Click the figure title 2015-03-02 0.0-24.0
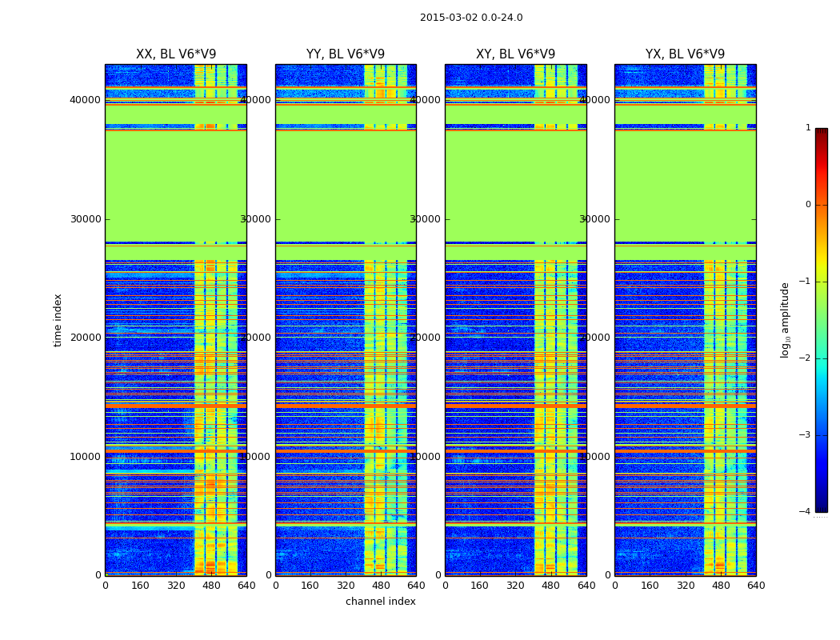Screen dimensions: 840x640 pyautogui.click(x=471, y=18)
